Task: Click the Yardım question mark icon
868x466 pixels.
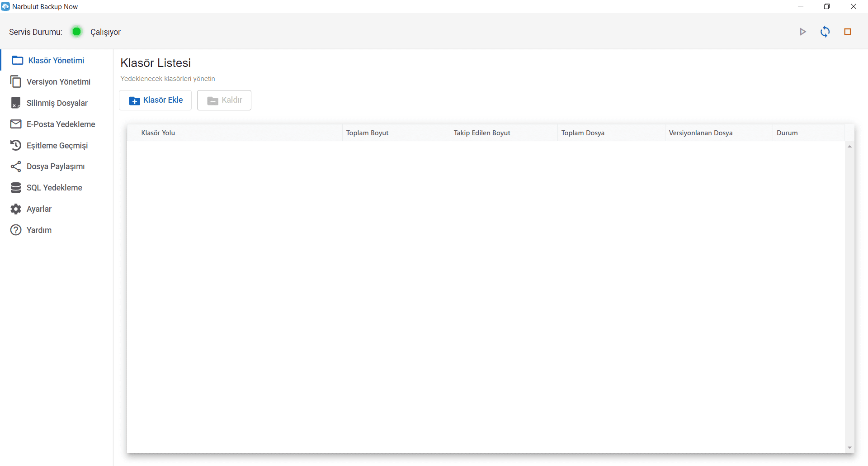Action: tap(15, 230)
